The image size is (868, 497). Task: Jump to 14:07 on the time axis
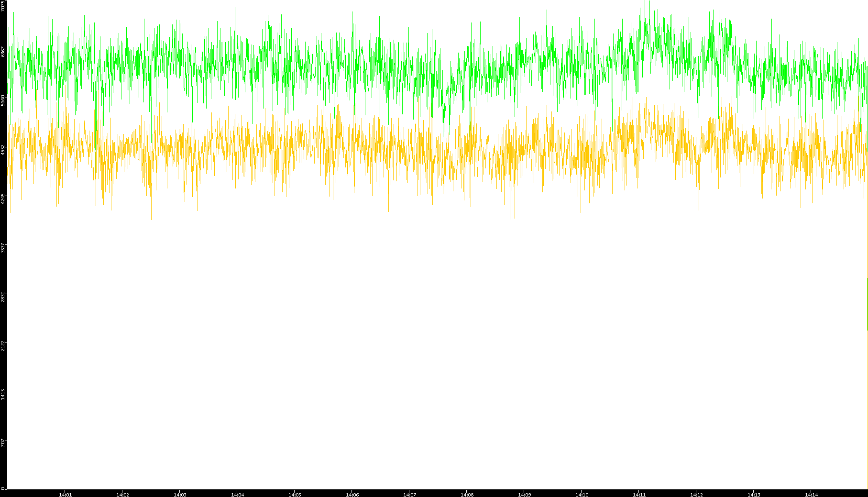point(409,495)
